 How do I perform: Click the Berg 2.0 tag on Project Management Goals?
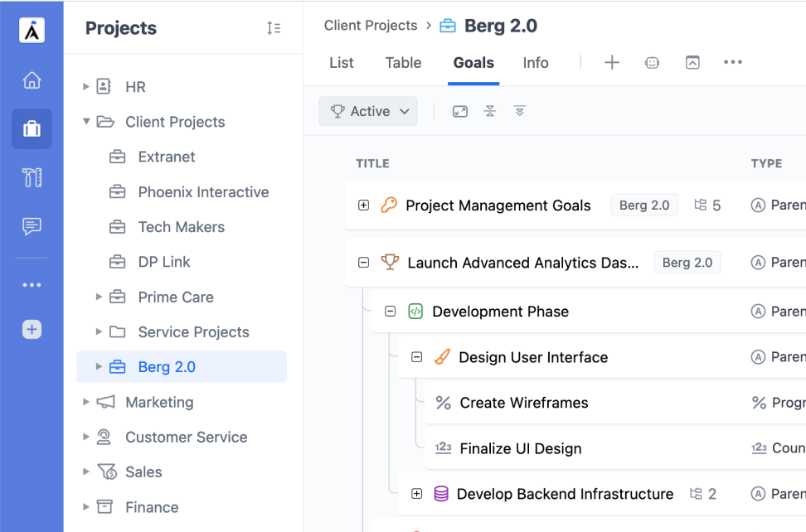644,206
